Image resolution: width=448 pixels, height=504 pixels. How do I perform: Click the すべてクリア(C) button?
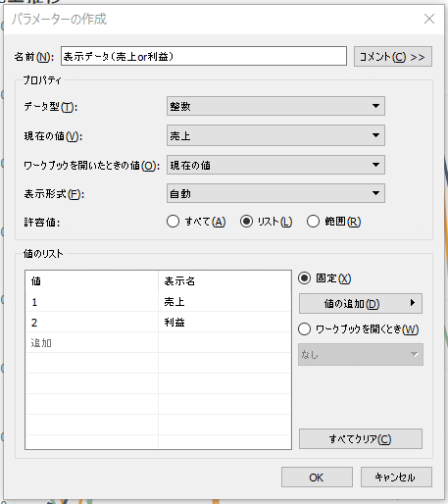click(x=361, y=438)
